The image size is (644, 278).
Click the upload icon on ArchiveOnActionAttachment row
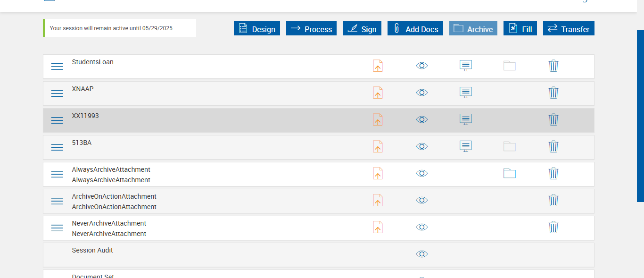(x=378, y=200)
